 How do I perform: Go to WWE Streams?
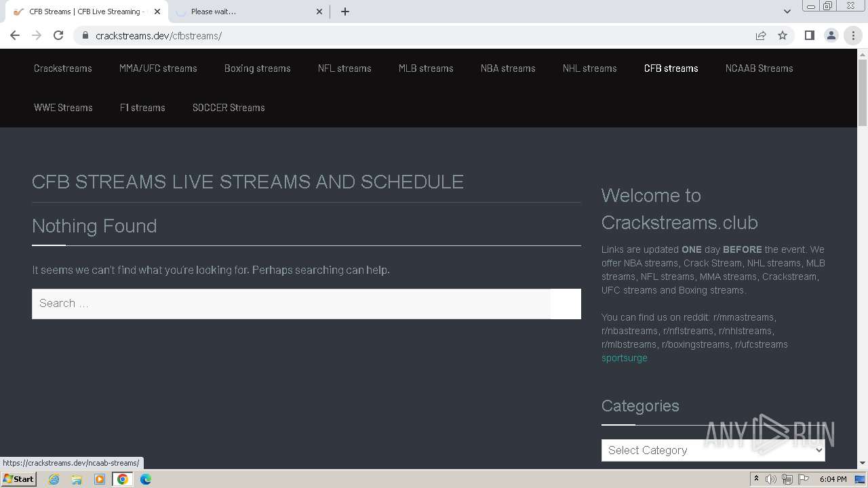[63, 108]
